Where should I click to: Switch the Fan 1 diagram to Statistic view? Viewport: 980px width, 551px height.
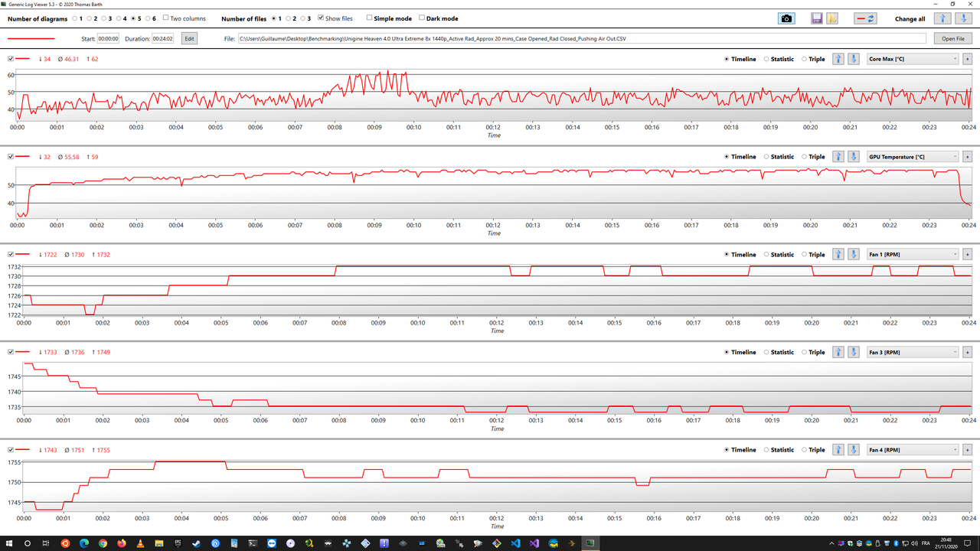765,253
